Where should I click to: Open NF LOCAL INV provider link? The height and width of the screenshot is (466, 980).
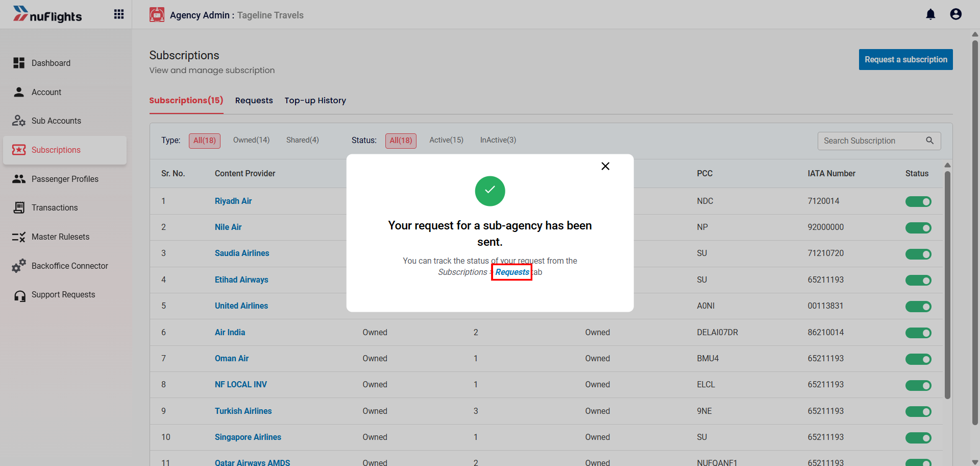241,384
